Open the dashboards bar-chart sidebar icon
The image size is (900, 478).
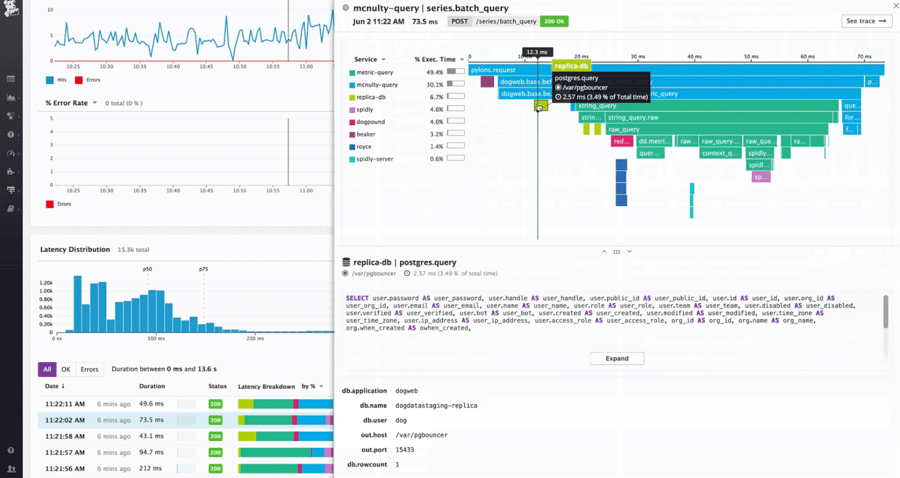pos(11,98)
